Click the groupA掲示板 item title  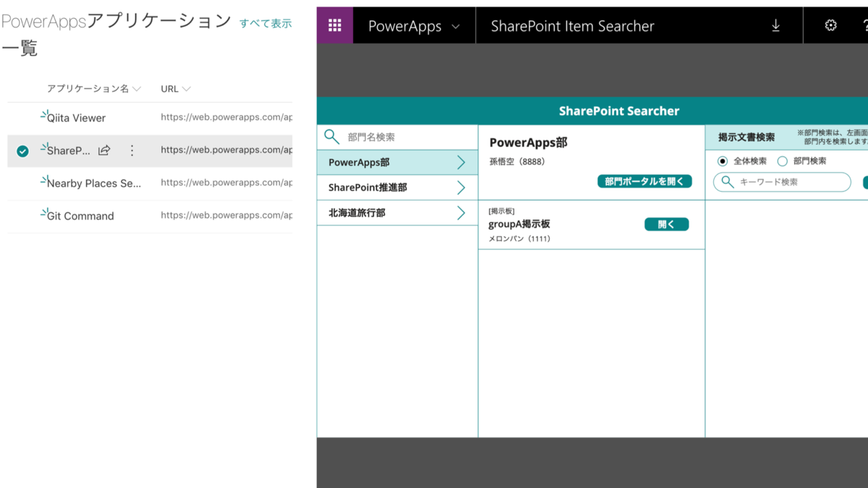click(519, 224)
